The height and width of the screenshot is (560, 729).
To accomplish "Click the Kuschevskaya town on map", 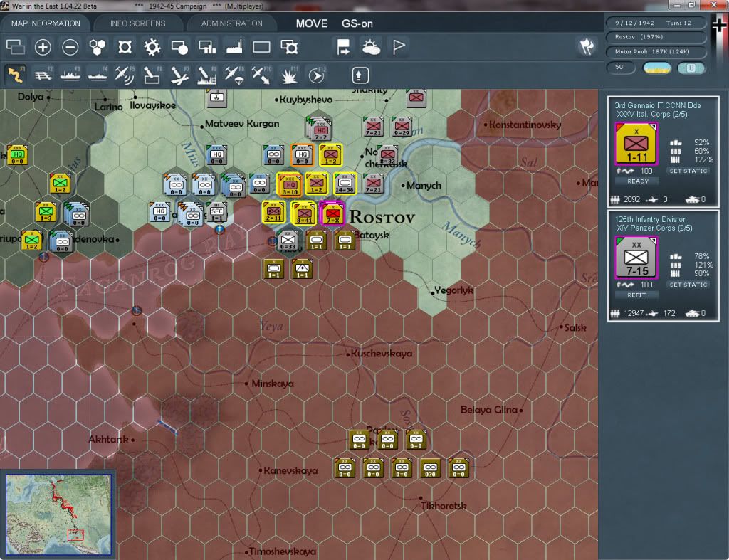I will click(x=381, y=354).
